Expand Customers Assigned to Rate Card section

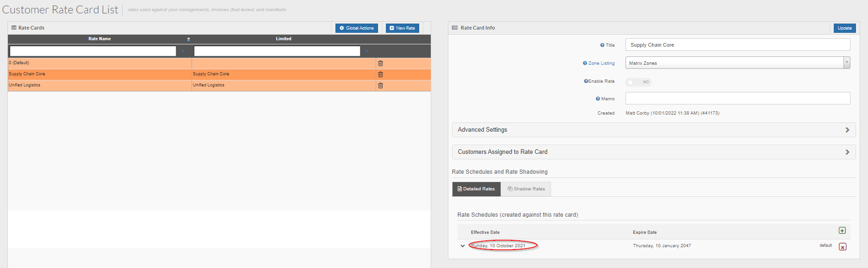[653, 152]
